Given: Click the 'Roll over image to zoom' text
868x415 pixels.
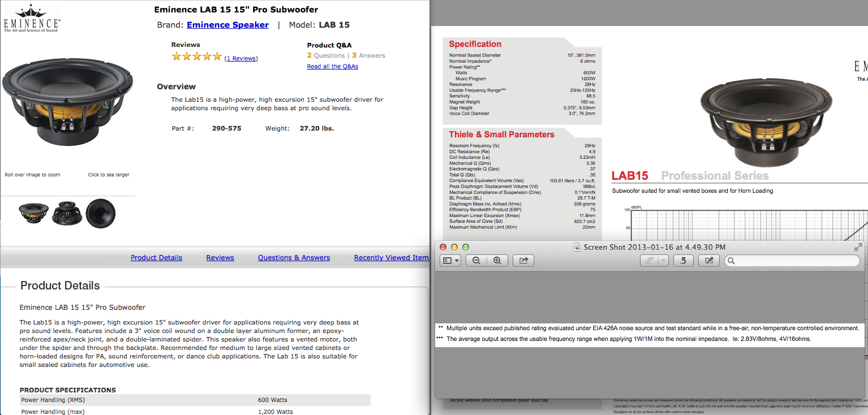Looking at the screenshot, I should (32, 175).
